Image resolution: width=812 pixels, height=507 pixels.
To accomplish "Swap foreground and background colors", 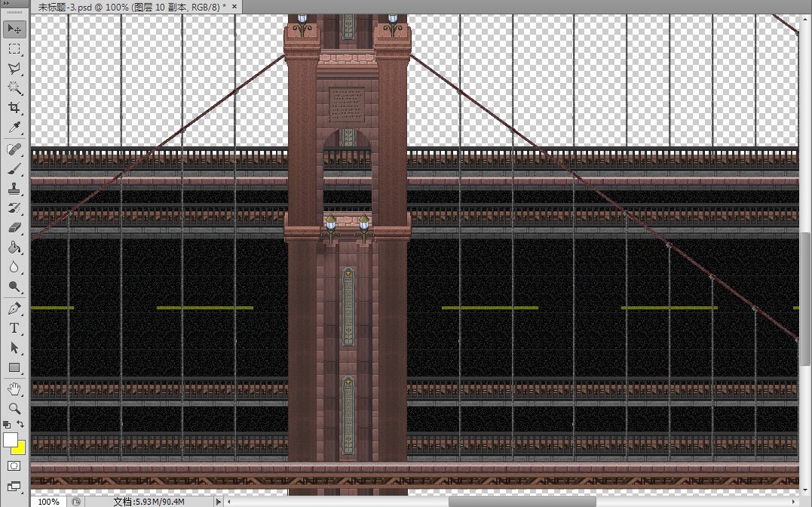I will point(20,425).
